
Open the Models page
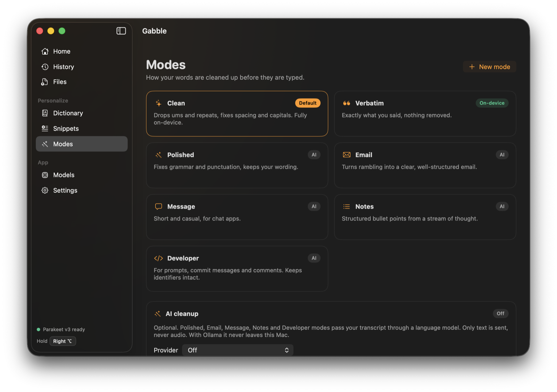click(82, 175)
